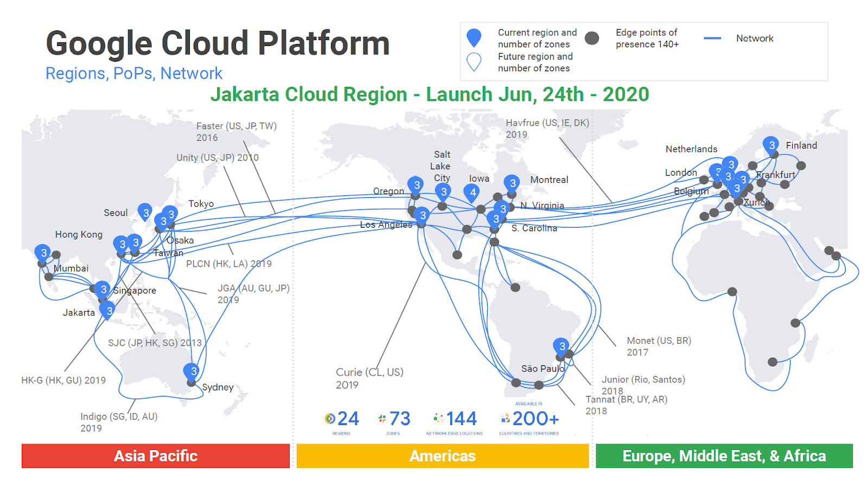This screenshot has width=868, height=488.
Task: Click the Tokyo label
Action: coord(201,204)
